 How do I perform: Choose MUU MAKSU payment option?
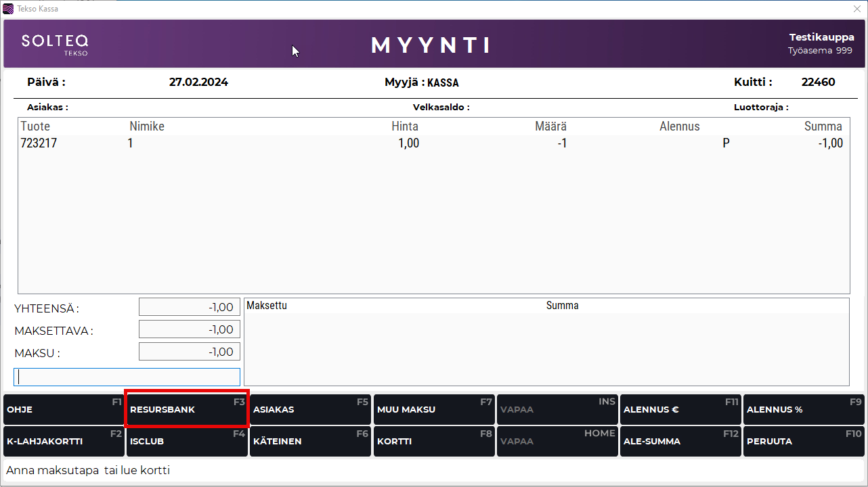coord(434,410)
